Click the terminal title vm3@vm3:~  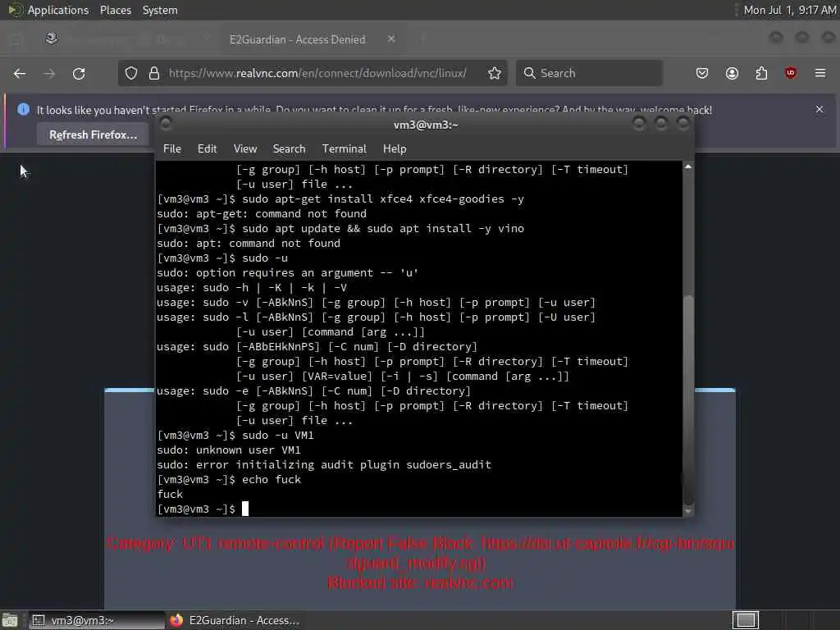point(426,125)
